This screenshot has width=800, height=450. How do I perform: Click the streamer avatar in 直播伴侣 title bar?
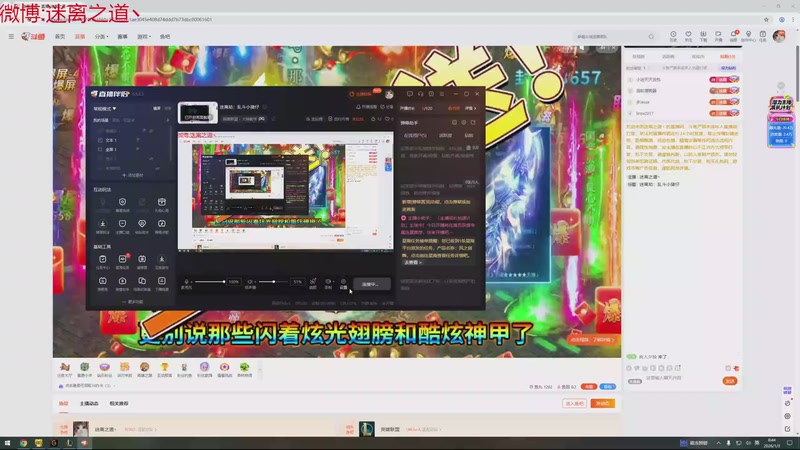[389, 94]
